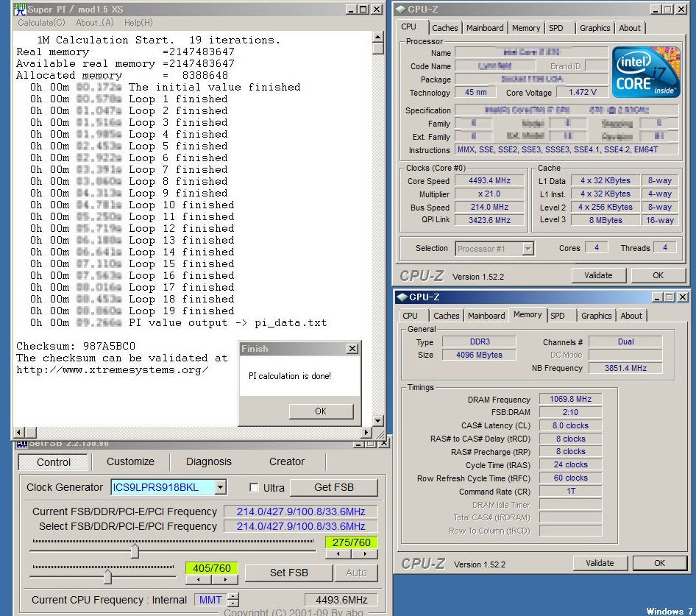Click the disabled Auto button in SetFSB
This screenshot has height=616, width=696.
coord(356,573)
